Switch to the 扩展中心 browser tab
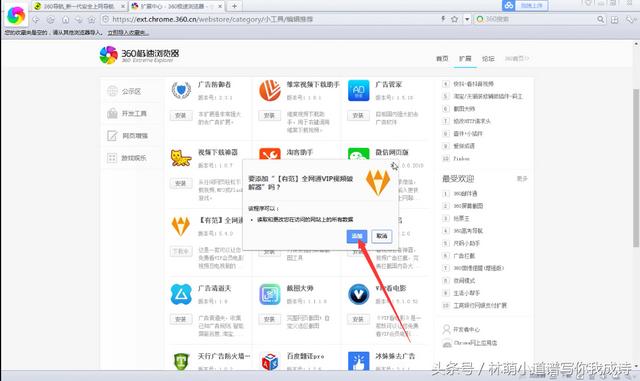The image size is (640, 381). tap(176, 6)
